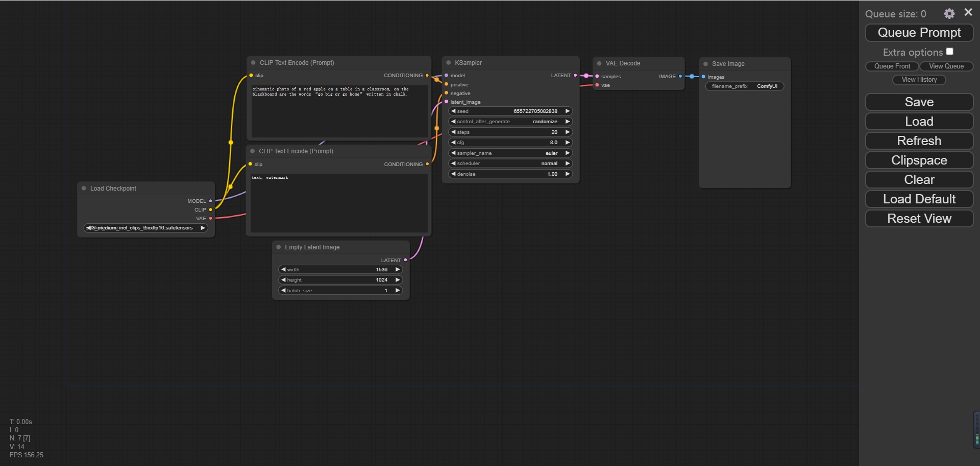The image size is (980, 466).
Task: Open the scheduler dropdown showing normal
Action: [x=510, y=164]
